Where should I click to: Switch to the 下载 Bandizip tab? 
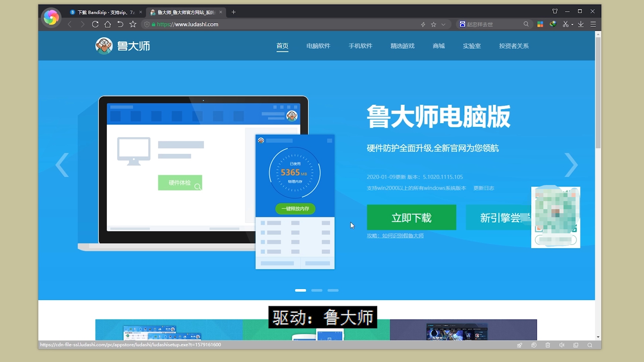(x=106, y=12)
